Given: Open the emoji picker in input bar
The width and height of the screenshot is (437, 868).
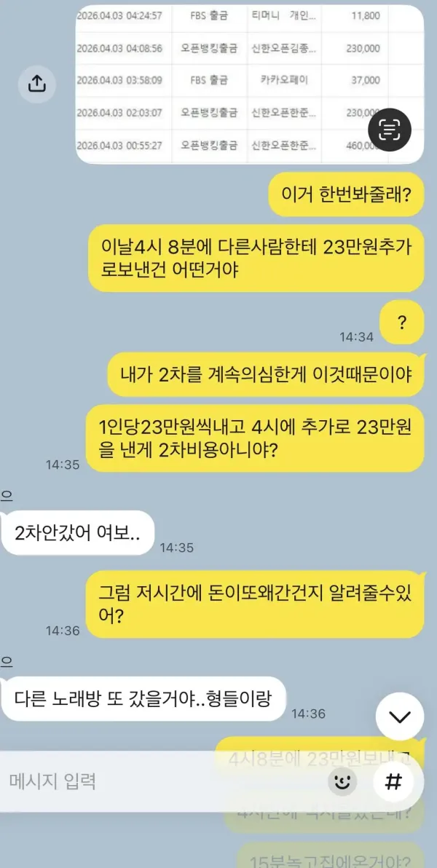Looking at the screenshot, I should [342, 781].
